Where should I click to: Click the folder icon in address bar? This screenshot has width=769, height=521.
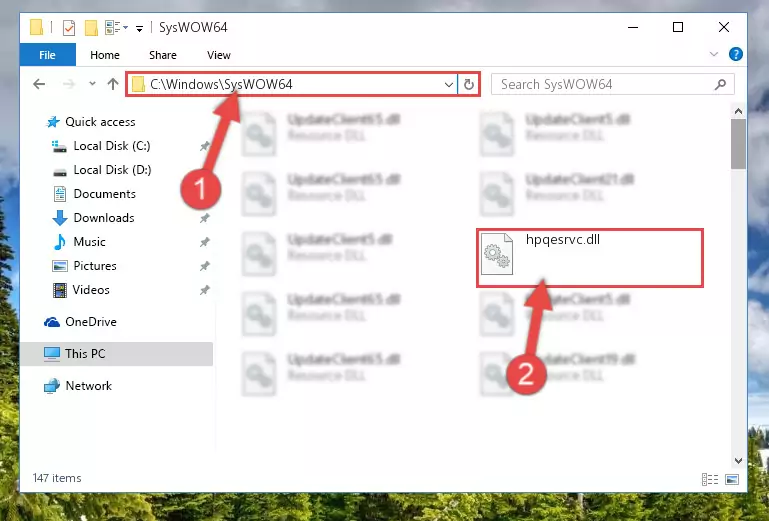[x=138, y=84]
